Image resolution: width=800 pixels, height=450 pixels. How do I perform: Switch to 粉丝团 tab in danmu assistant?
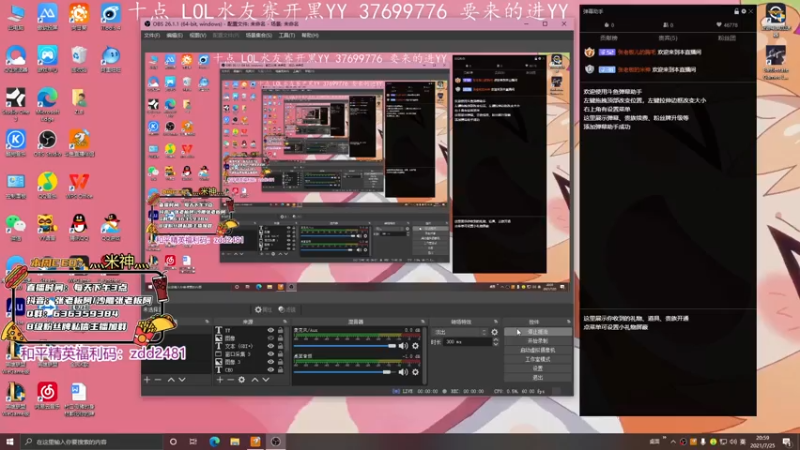727,38
